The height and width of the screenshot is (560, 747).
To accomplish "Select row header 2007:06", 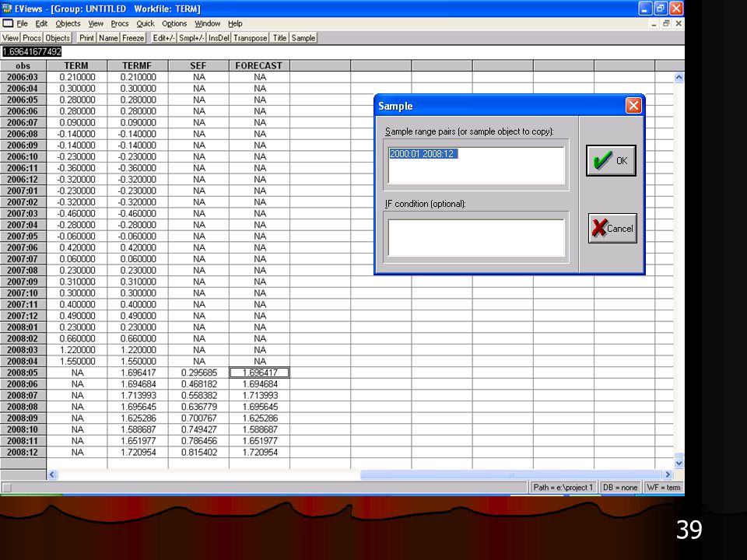I will point(23,247).
